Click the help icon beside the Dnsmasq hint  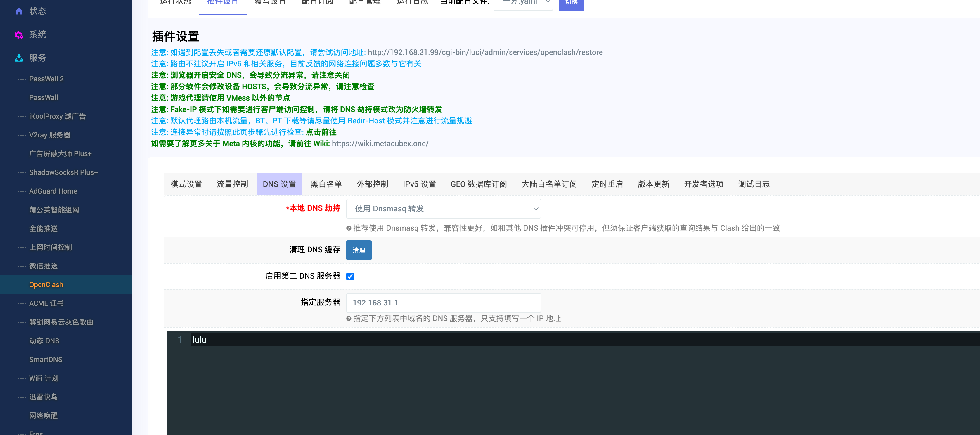point(349,228)
